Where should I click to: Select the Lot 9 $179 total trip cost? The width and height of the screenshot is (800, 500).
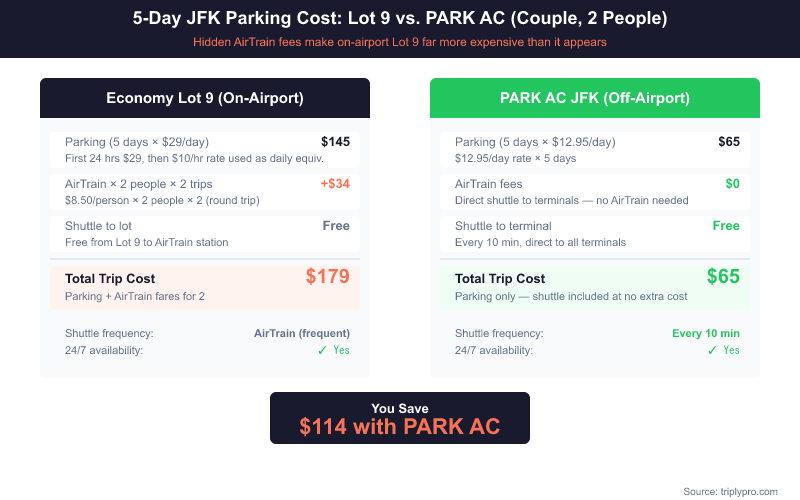tap(327, 277)
